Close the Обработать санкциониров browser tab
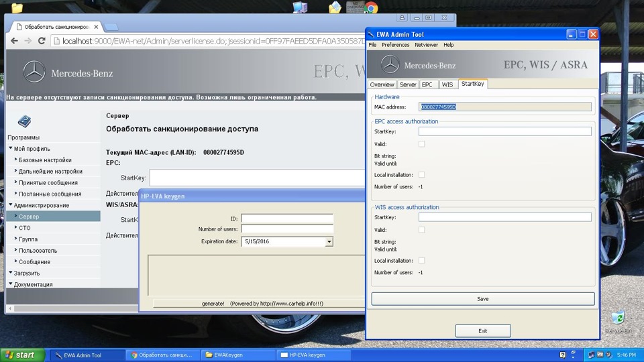Screen dimensions: 644x362 point(96,27)
